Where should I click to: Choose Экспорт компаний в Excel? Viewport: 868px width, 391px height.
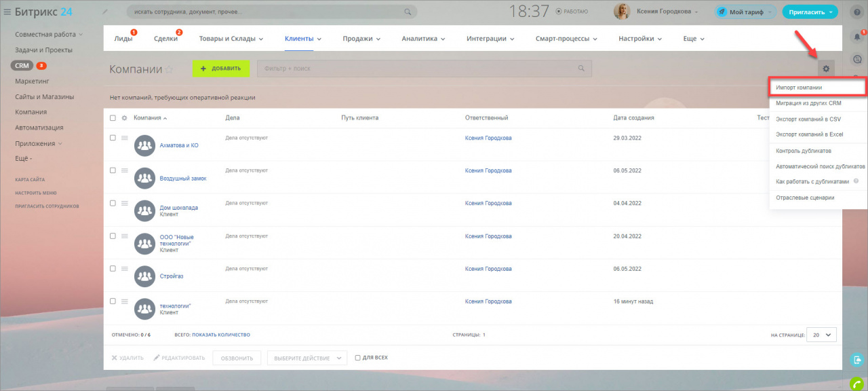click(x=809, y=134)
